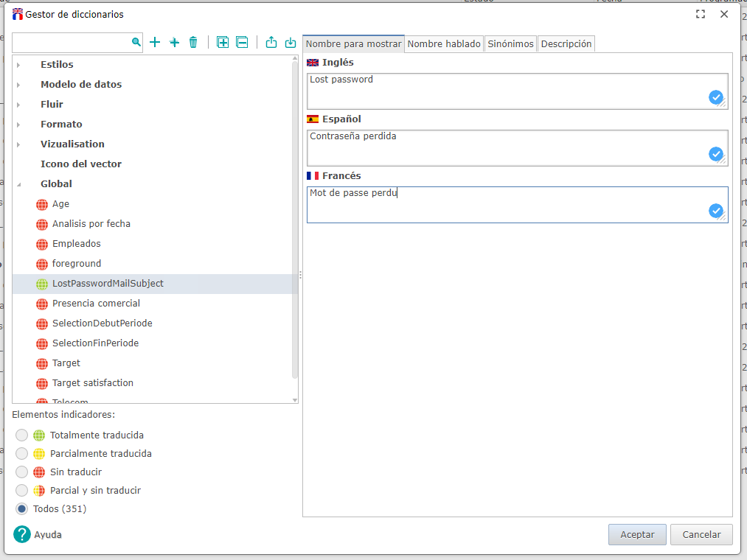The height and width of the screenshot is (560, 747).
Task: Click the checkmark in the Francés field
Action: click(715, 211)
